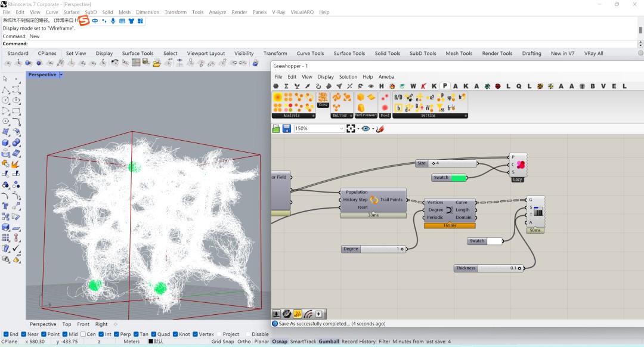Save the Grasshopper file with floppy icon
644x347 pixels.
coord(287,129)
